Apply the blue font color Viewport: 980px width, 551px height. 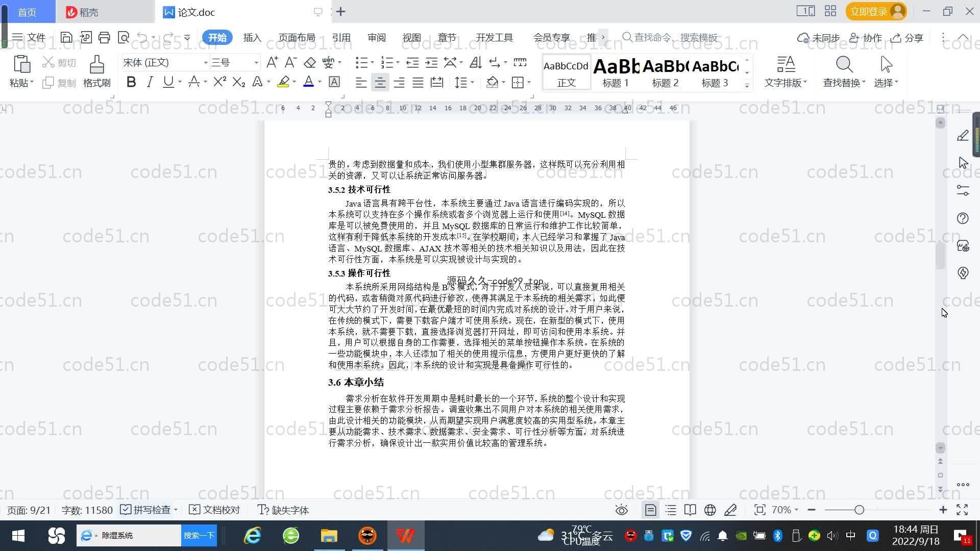pos(308,82)
